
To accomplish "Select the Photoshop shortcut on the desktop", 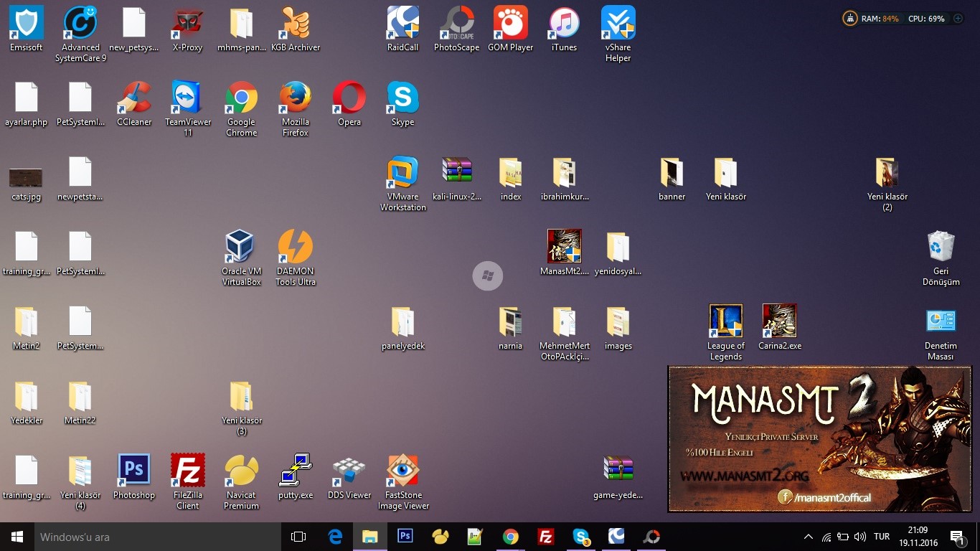I will [x=134, y=476].
